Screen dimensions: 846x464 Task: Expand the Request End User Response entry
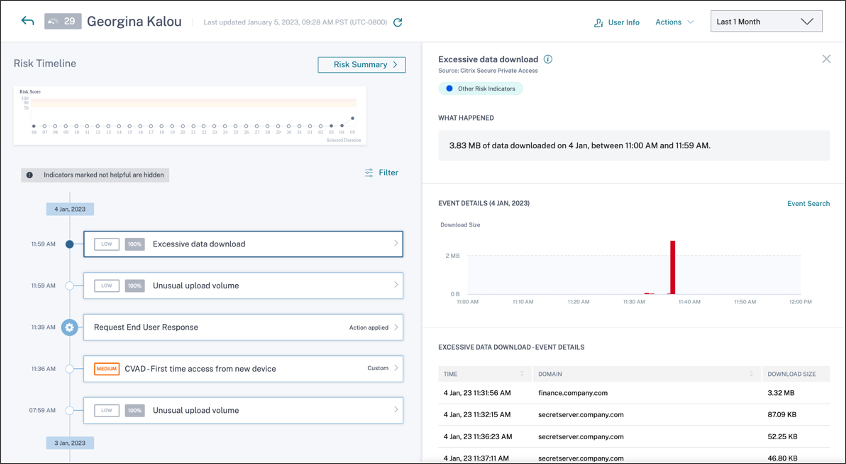tap(395, 327)
